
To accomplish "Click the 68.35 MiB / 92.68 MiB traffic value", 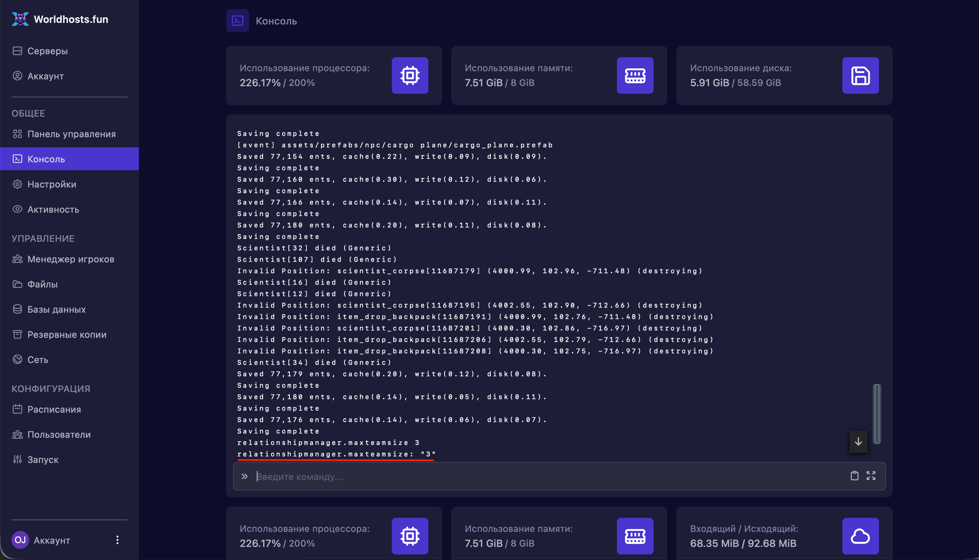I will (743, 543).
